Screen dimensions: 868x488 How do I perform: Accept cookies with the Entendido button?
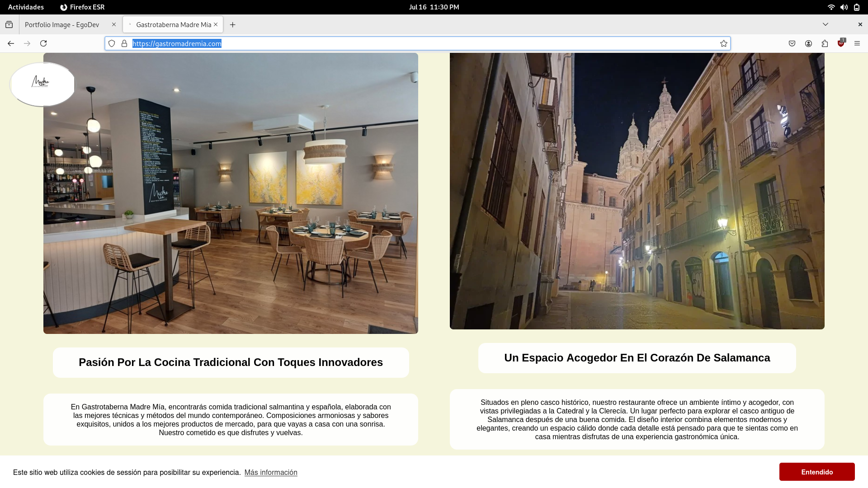[x=816, y=472]
